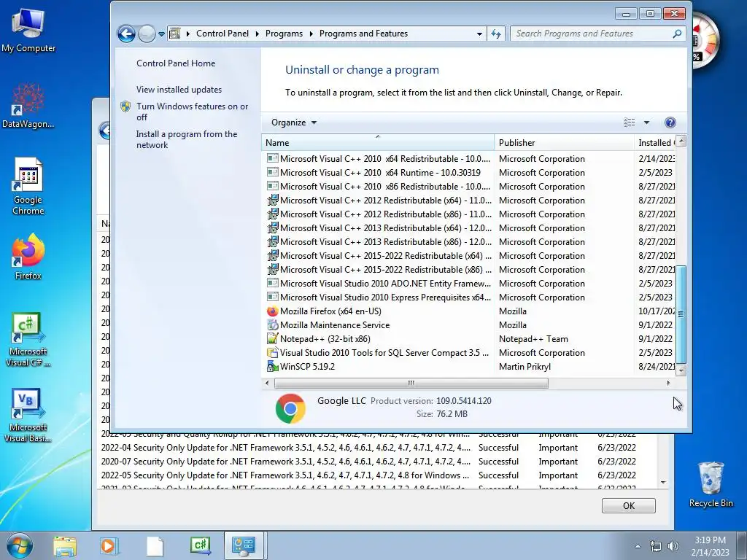Click Programs and Features breadcrumb
747x560 pixels.
(363, 34)
